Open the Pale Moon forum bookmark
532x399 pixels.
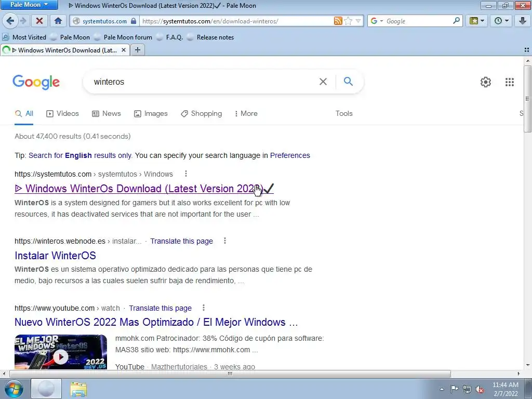(x=123, y=37)
